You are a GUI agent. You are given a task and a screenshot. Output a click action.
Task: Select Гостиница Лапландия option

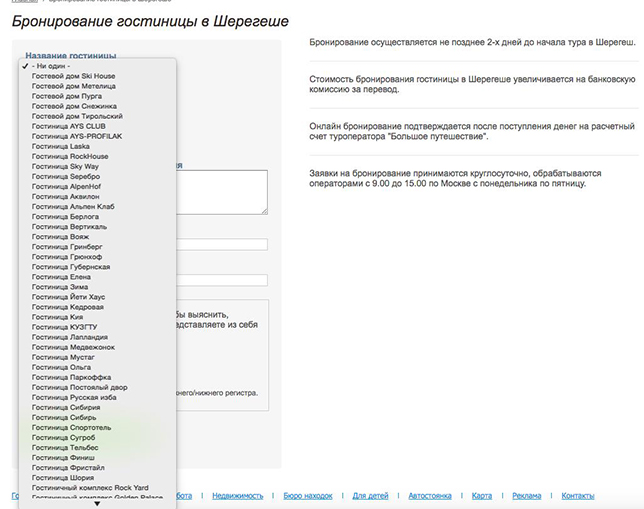pos(97,338)
